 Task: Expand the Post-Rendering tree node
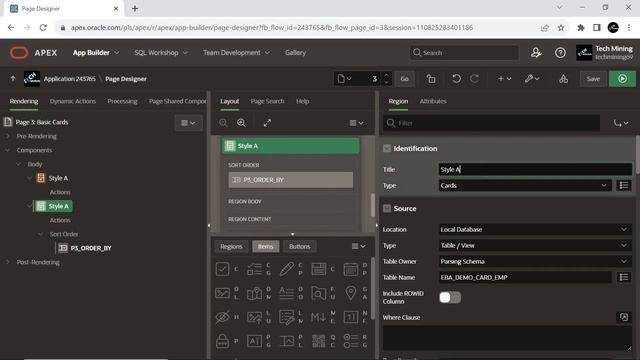pyautogui.click(x=7, y=262)
